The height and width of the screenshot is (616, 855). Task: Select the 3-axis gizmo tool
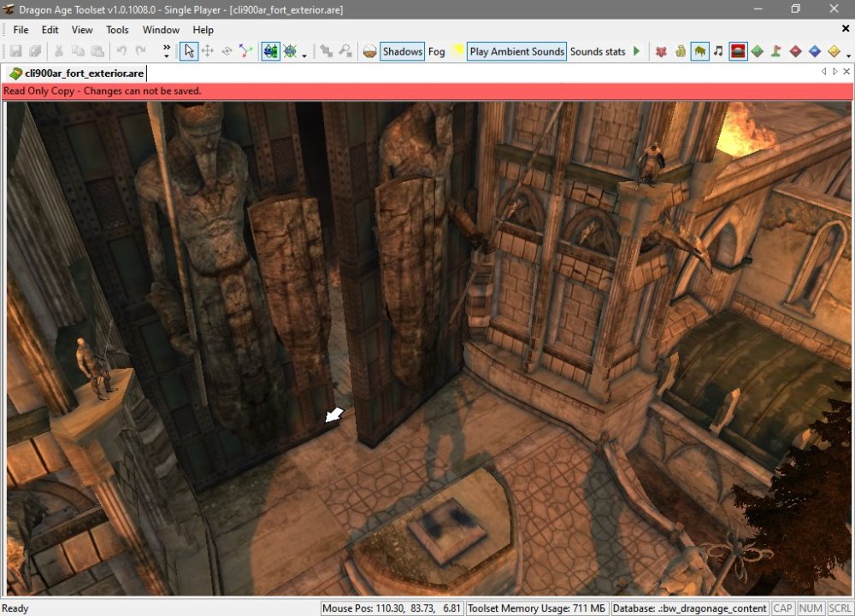(x=246, y=51)
